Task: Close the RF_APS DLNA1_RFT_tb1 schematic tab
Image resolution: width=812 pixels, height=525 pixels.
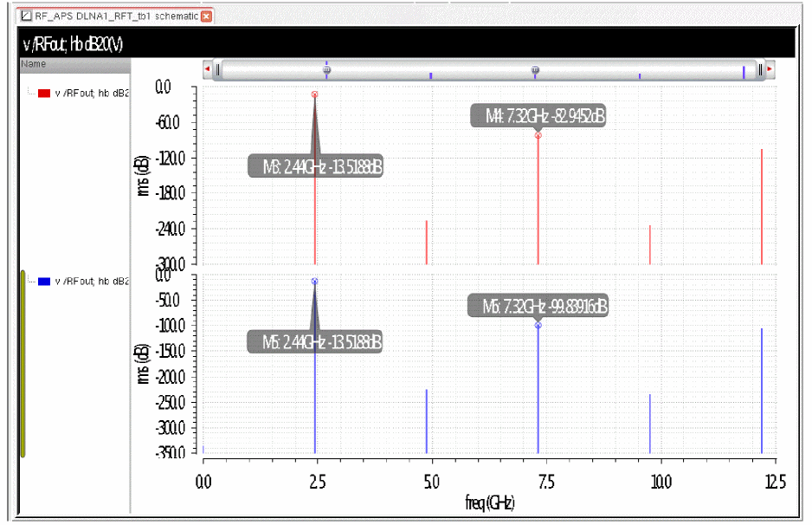Action: 206,16
